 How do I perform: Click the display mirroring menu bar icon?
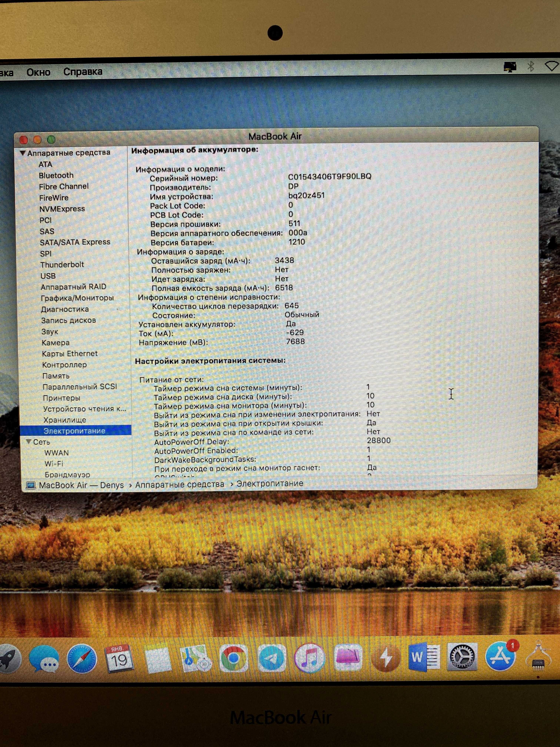(x=510, y=67)
